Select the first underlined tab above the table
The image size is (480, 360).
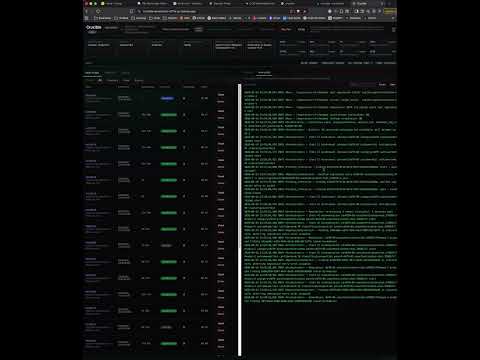(92, 73)
